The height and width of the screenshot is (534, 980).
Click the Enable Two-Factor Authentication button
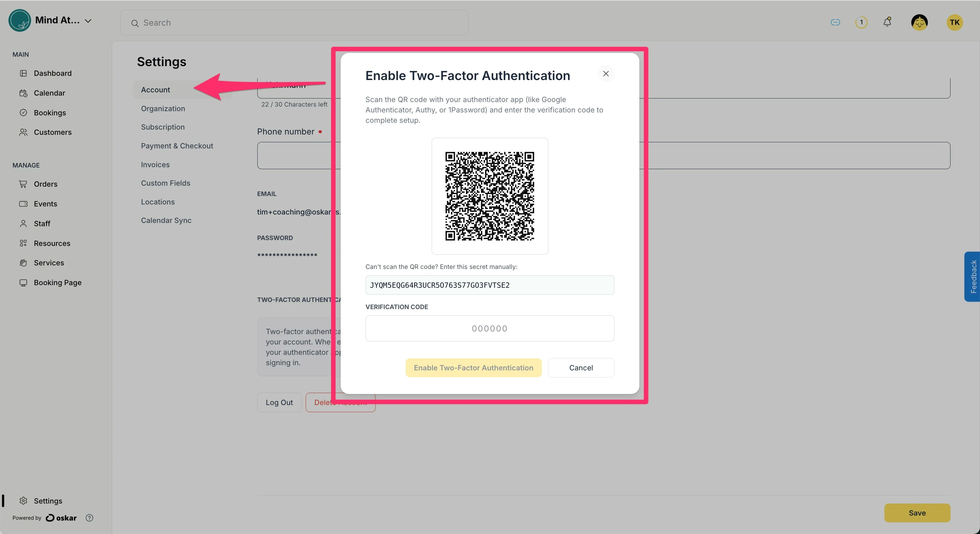click(473, 368)
